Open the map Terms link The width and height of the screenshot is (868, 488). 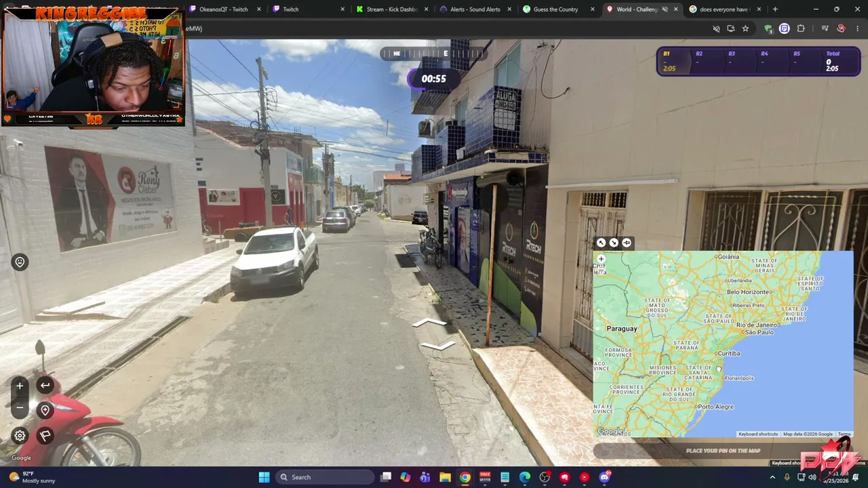tap(844, 434)
